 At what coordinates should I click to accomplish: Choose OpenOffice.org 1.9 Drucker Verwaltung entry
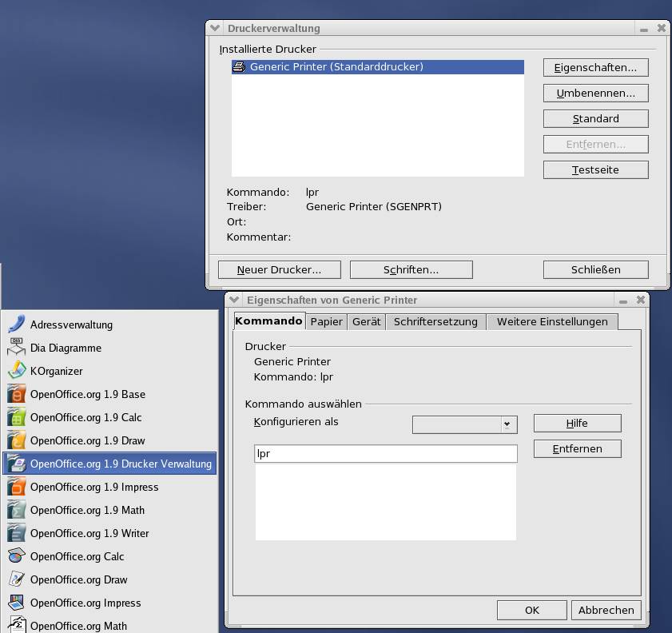coord(109,464)
